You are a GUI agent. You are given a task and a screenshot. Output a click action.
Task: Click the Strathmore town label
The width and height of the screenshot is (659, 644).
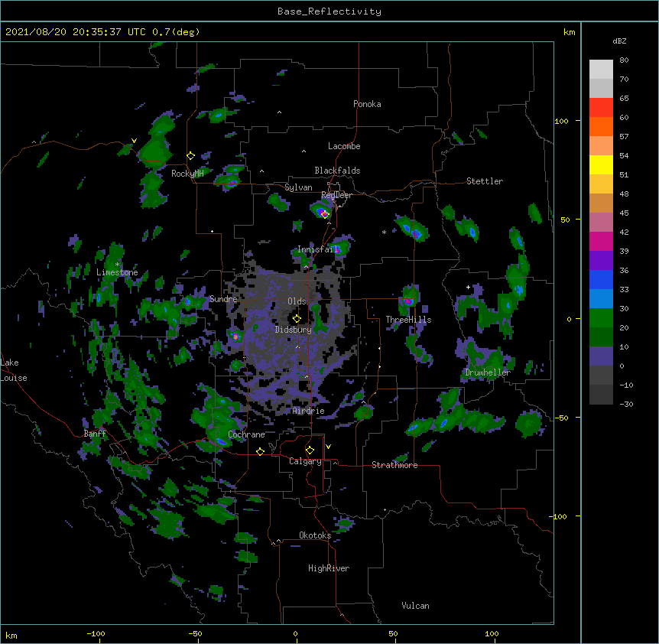coord(394,465)
